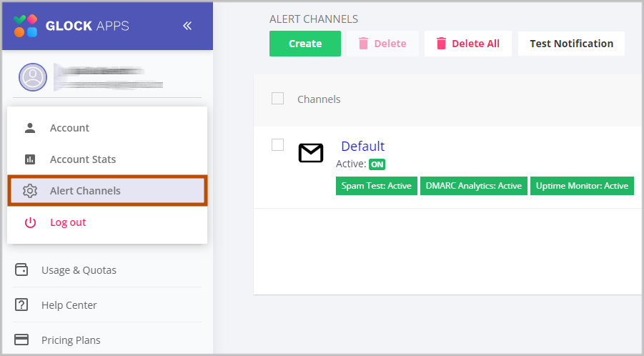Screen dimensions: 644x356
Task: Click the Account Stats chart icon
Action: [x=30, y=159]
